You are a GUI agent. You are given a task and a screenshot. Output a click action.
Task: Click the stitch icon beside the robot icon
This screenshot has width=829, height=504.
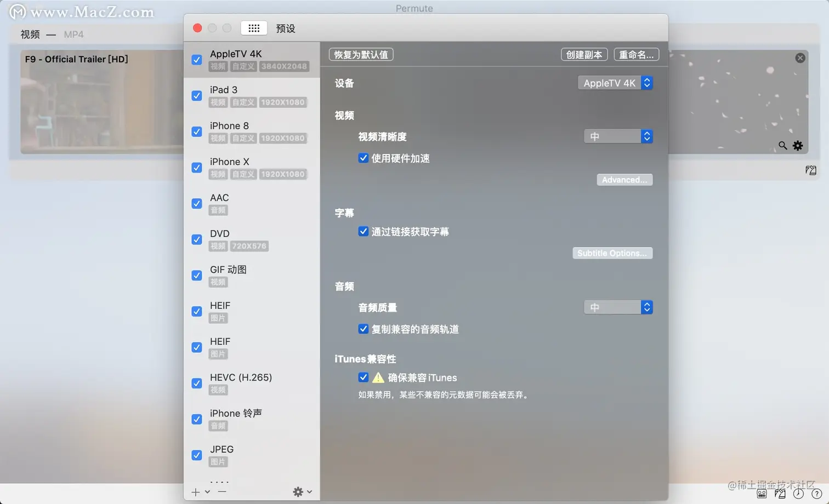pyautogui.click(x=780, y=494)
